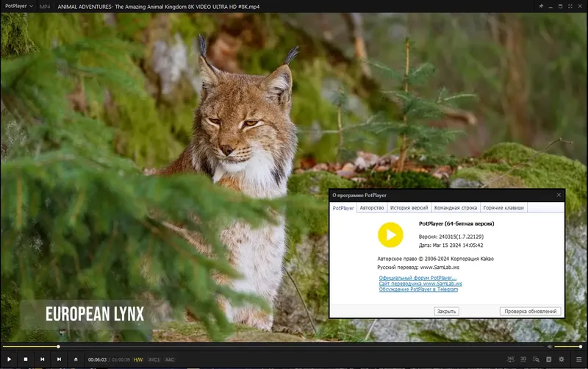This screenshot has width=588, height=369.
Task: Mute audio with the speaker icon
Action: click(x=549, y=346)
